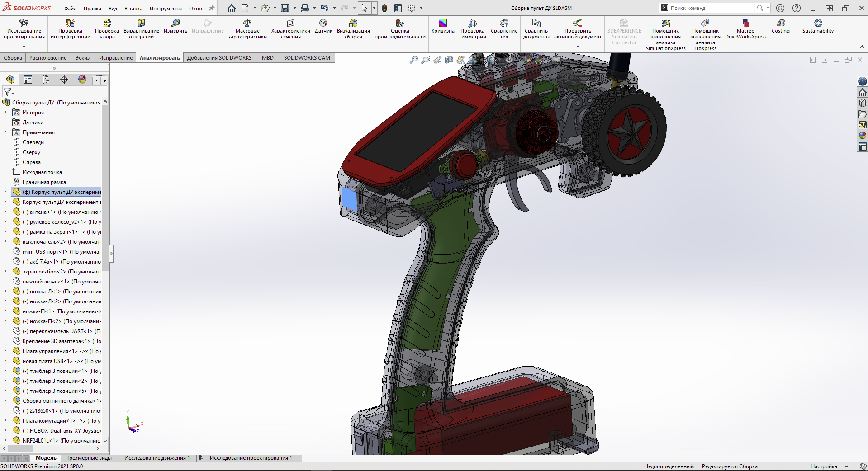
Task: Run Clearance Verification (Проверка зазора)
Action: [x=107, y=29]
